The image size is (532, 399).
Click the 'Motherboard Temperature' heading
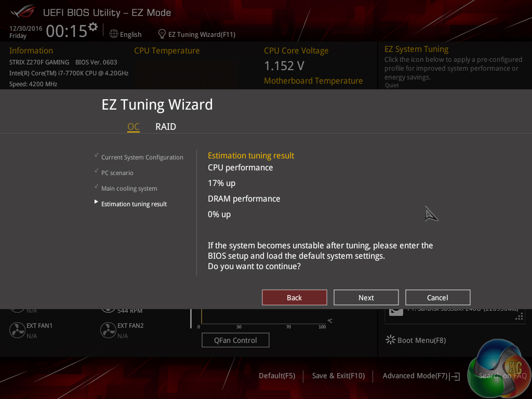(x=313, y=81)
